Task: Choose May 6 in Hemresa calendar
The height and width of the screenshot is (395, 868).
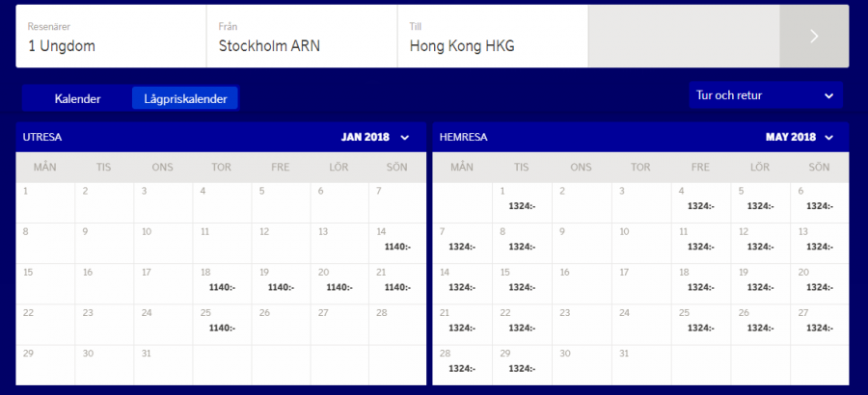Action: [x=819, y=202]
